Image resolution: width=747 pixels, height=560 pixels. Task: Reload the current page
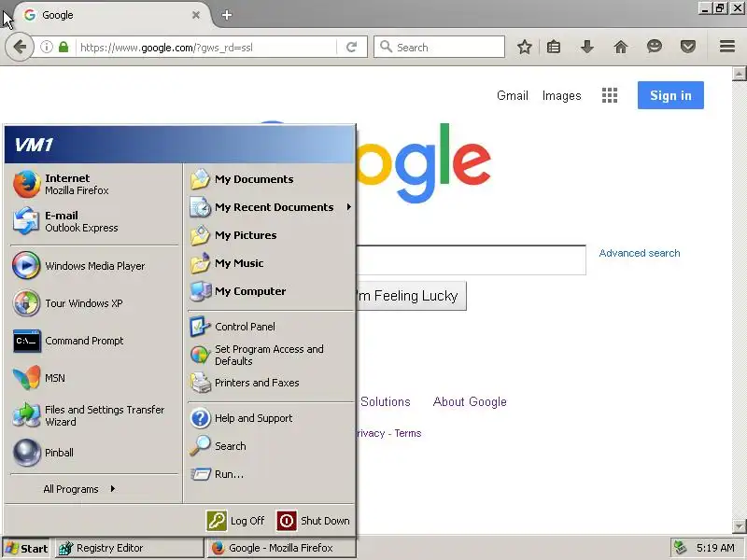tap(352, 48)
